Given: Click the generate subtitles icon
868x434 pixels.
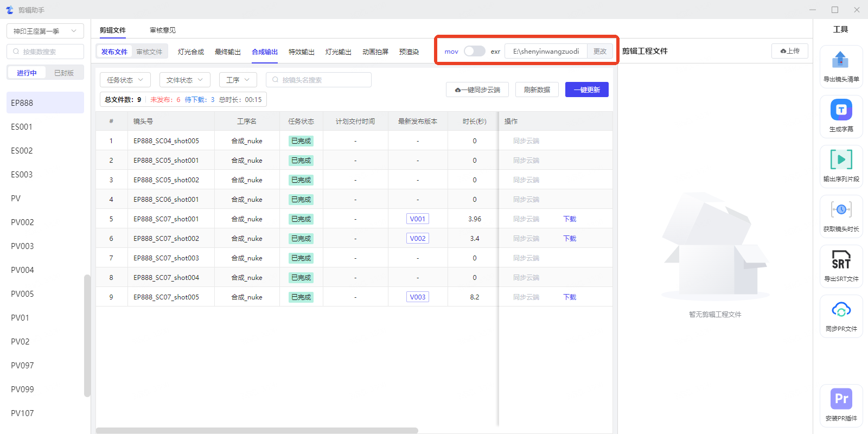Looking at the screenshot, I should [841, 110].
